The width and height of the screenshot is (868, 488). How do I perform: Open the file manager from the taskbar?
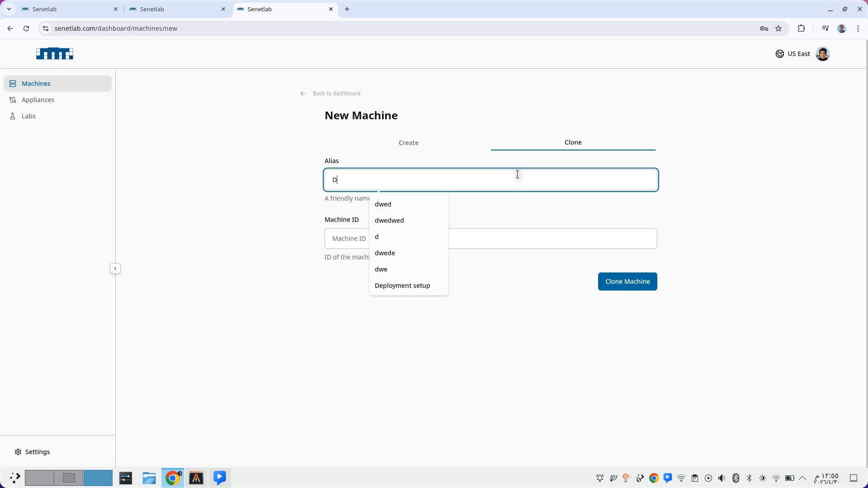(x=149, y=478)
